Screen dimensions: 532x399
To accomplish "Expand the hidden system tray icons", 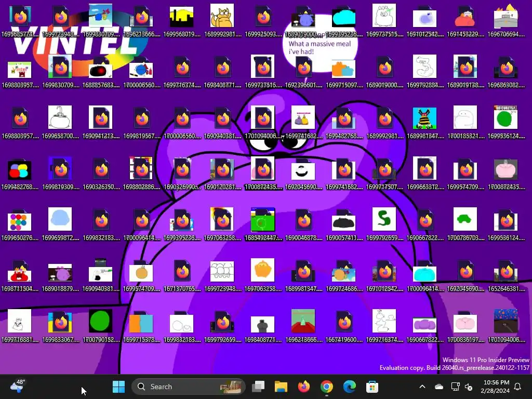I will click(x=422, y=387).
